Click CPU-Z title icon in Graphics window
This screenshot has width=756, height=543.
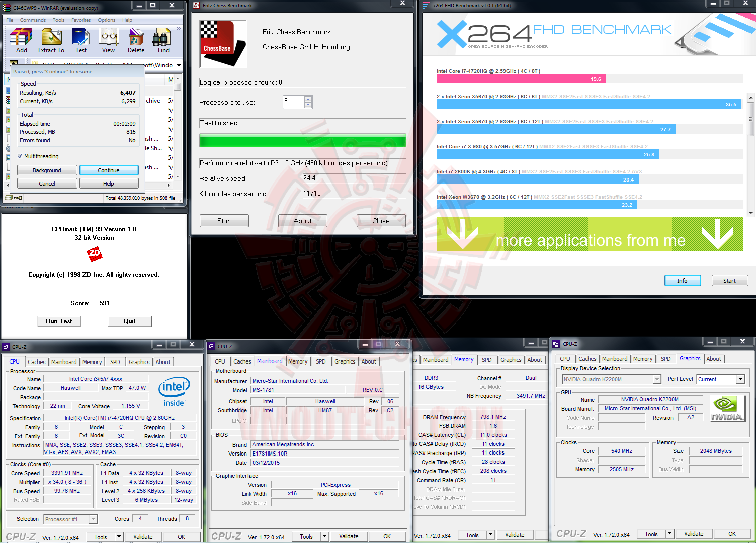556,344
